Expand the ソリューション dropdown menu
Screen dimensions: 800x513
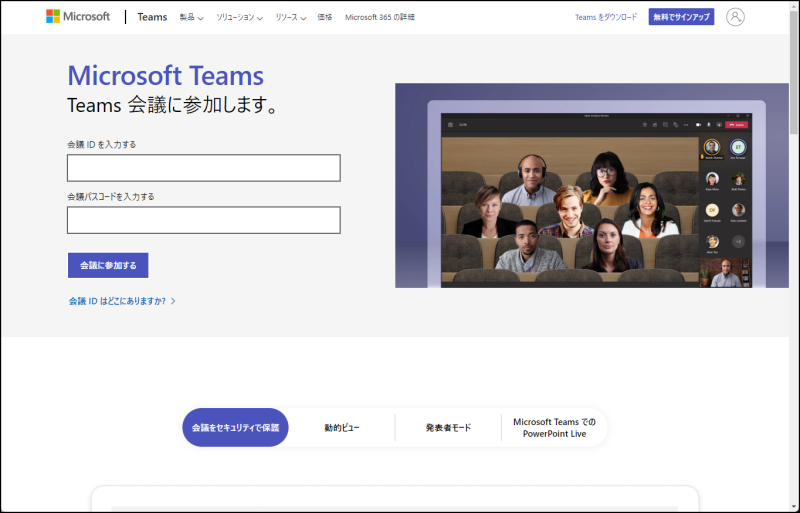click(239, 17)
